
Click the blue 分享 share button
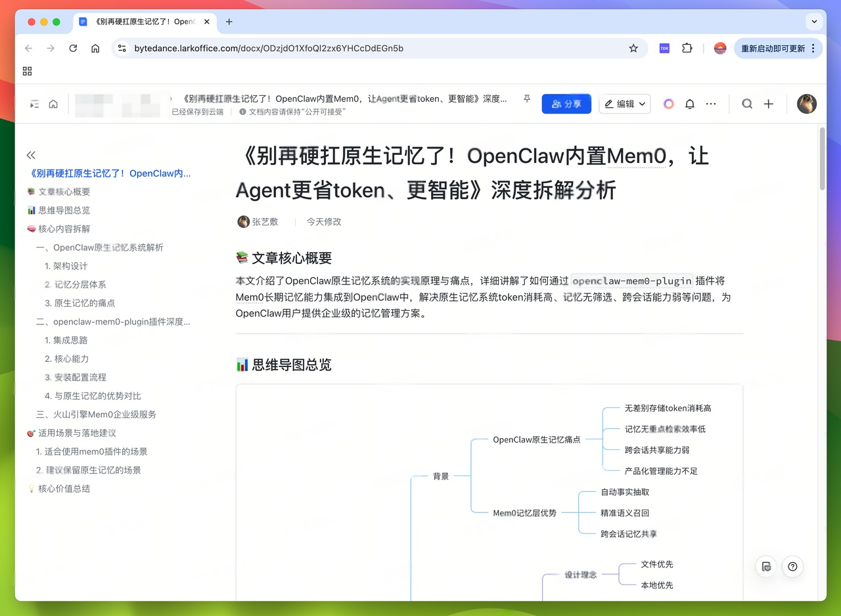coord(566,104)
